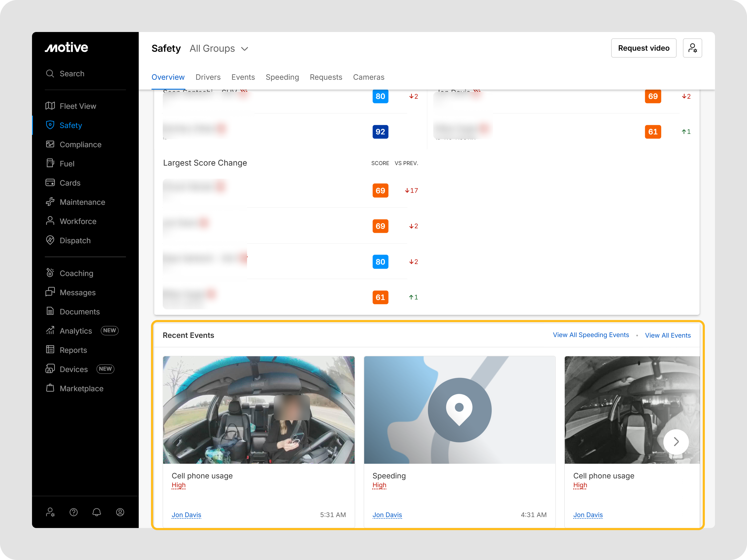Click the Coaching whistle icon

(x=50, y=273)
